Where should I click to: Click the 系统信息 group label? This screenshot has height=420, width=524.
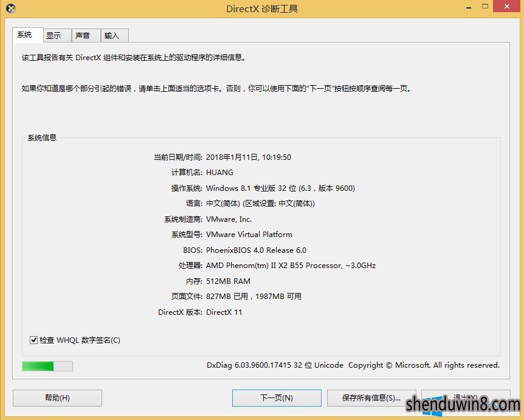42,137
